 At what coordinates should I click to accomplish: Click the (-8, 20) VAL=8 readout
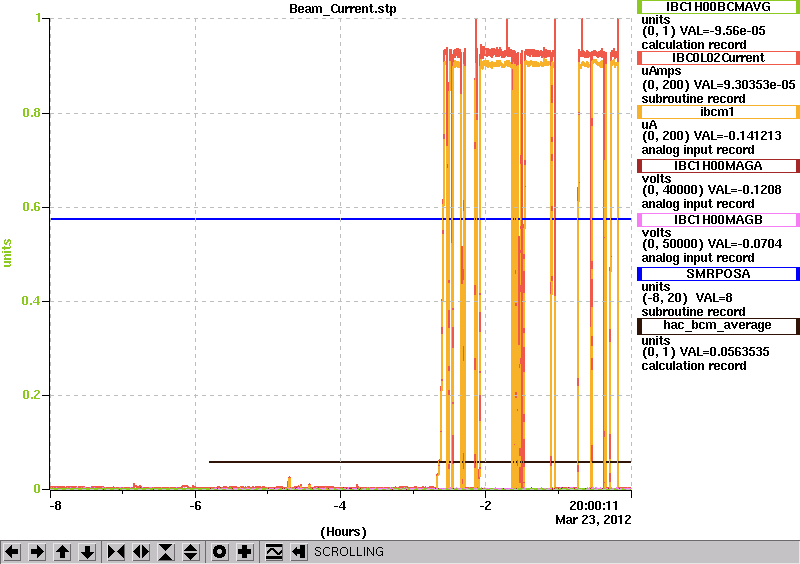pos(687,298)
